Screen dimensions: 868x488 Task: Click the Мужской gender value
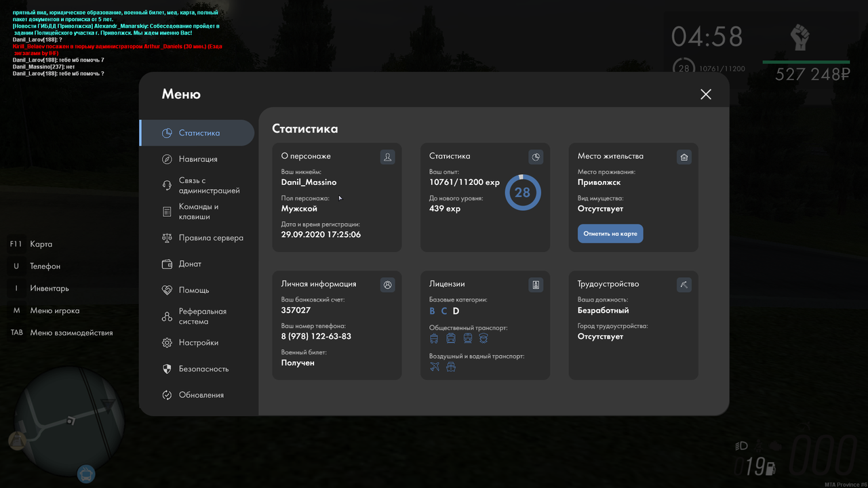pos(299,209)
